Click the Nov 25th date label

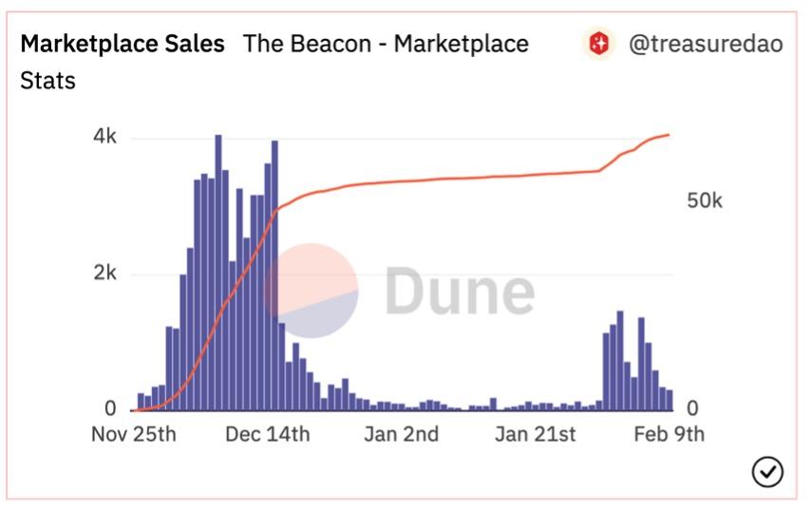click(134, 435)
